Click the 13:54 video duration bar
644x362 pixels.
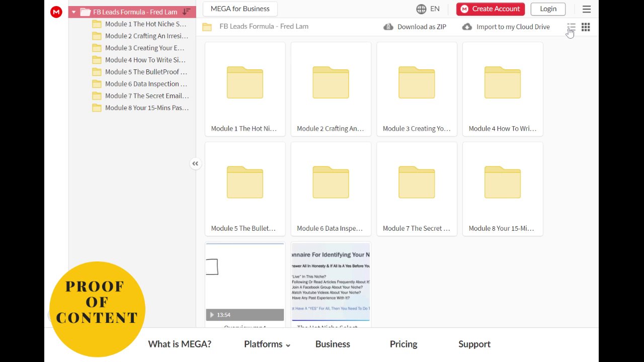coord(245,315)
